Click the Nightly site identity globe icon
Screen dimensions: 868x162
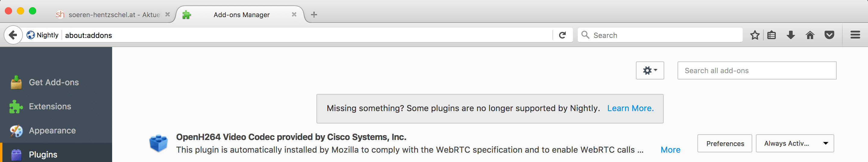[x=31, y=35]
